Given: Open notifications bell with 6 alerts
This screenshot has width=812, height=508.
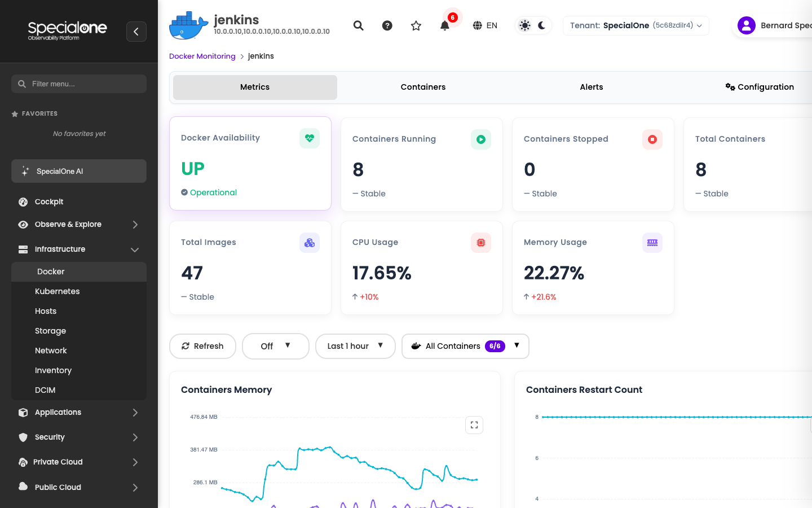Looking at the screenshot, I should pos(445,25).
